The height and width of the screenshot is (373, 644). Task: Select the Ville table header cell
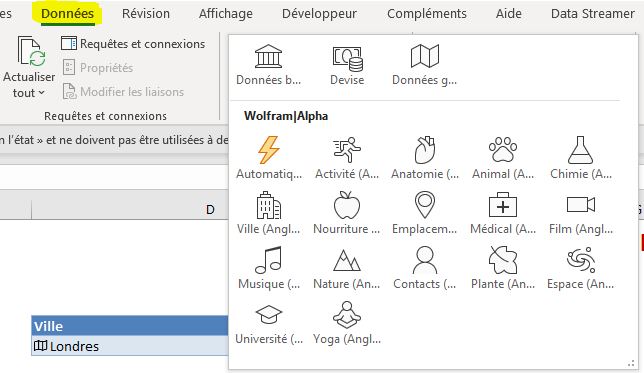click(130, 326)
